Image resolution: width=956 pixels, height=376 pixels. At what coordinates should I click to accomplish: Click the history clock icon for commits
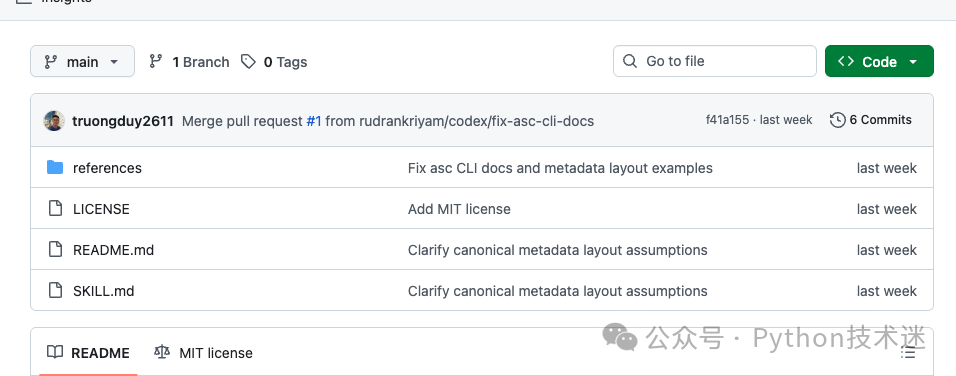[x=838, y=120]
